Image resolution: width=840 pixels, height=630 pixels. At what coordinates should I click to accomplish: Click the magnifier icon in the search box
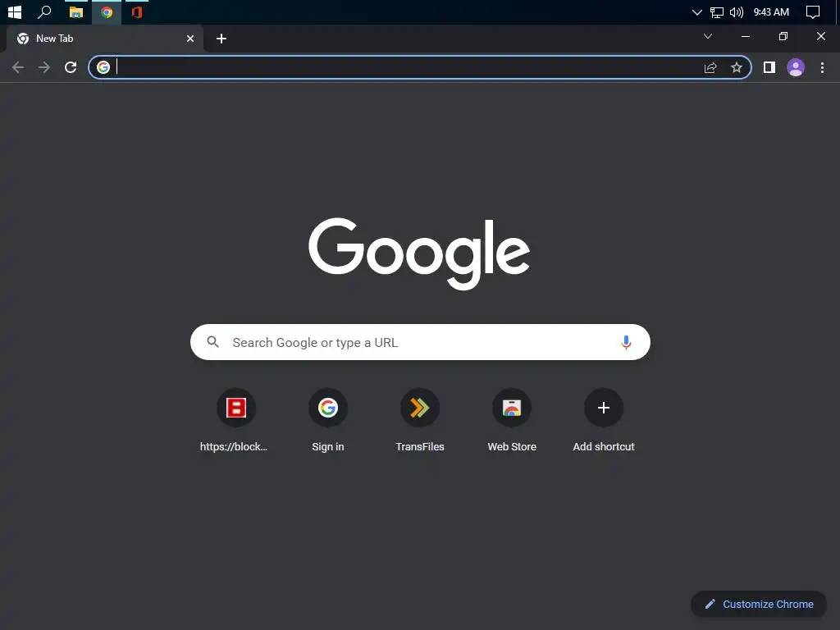[212, 342]
